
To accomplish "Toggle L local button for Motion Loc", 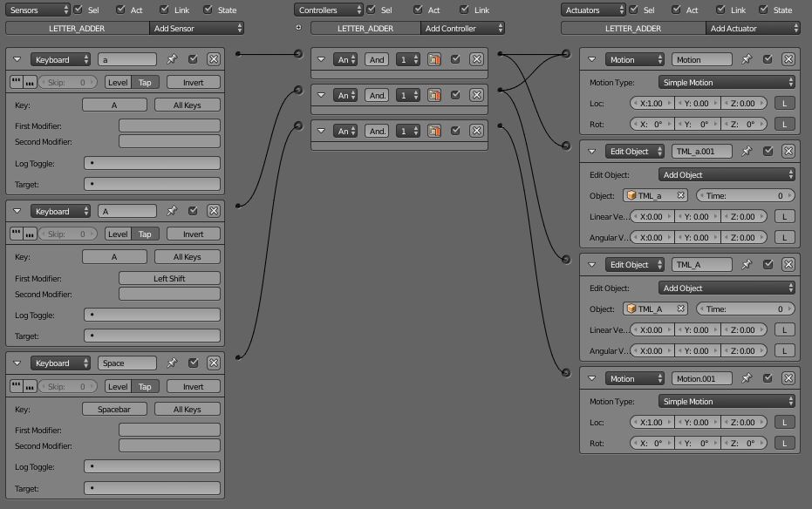I will coord(785,104).
